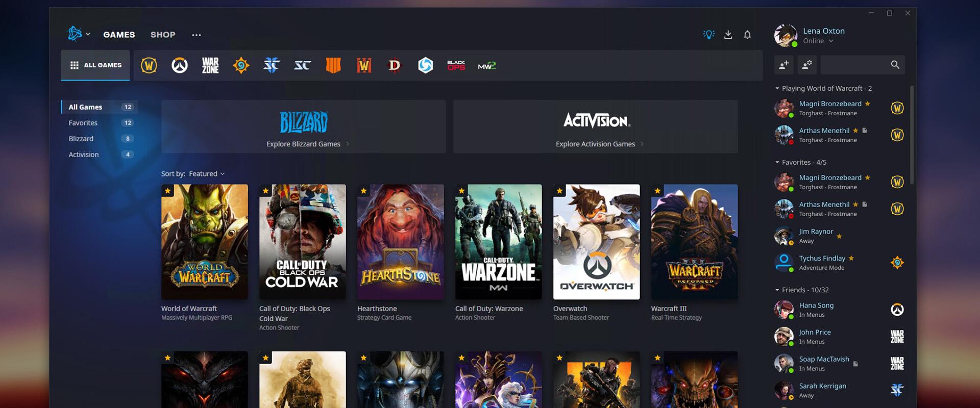Select the Activision filter in sidebar

tap(100, 155)
